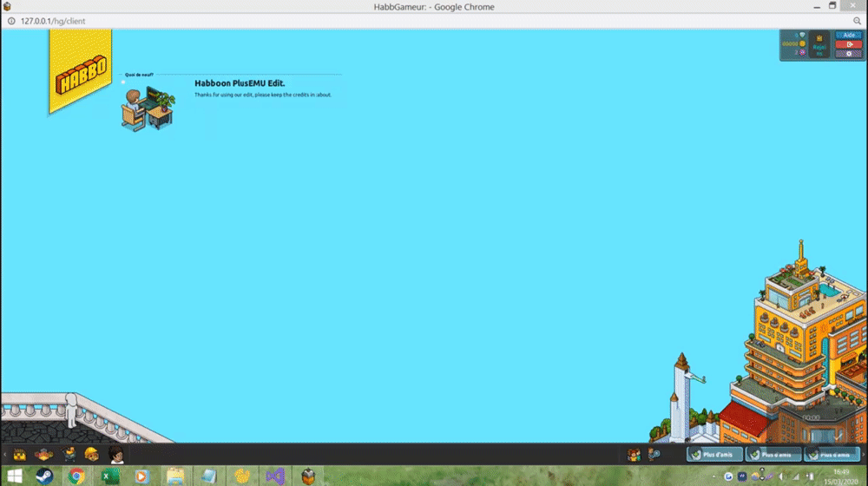Open Steam from the taskbar

tap(44, 476)
